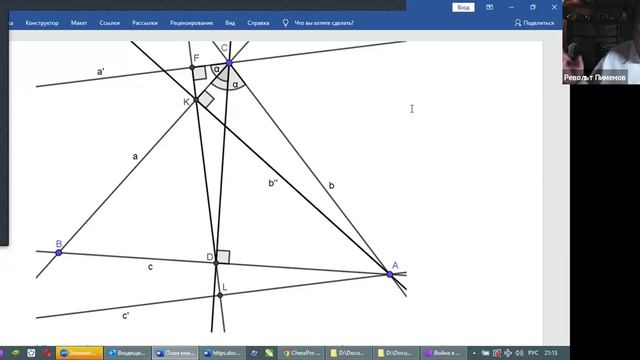This screenshot has height=360, width=640.
Task: Switch to the Рассылки tab
Action: point(144,23)
